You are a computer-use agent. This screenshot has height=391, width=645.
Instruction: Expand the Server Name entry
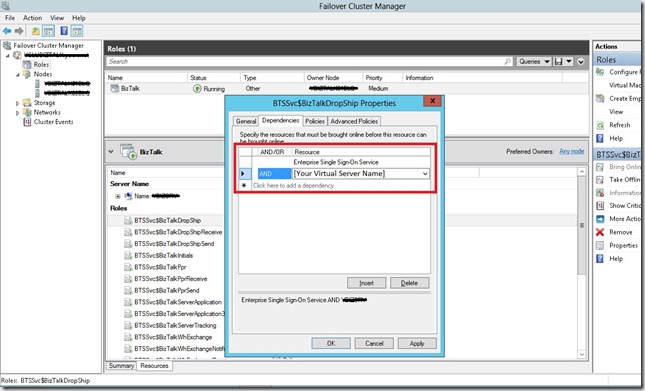point(118,196)
